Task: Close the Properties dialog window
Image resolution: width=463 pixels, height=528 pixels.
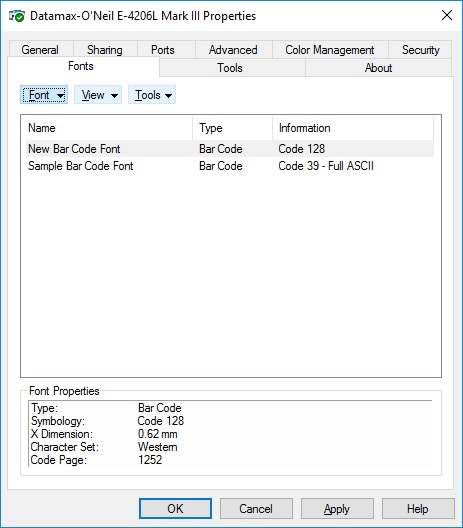Action: tap(447, 15)
